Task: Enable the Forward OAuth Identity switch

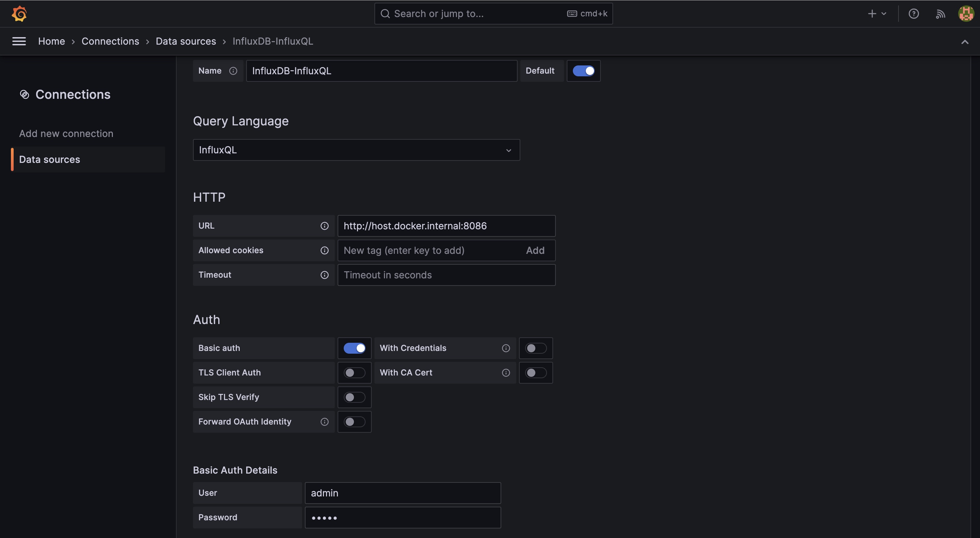Action: pos(354,422)
